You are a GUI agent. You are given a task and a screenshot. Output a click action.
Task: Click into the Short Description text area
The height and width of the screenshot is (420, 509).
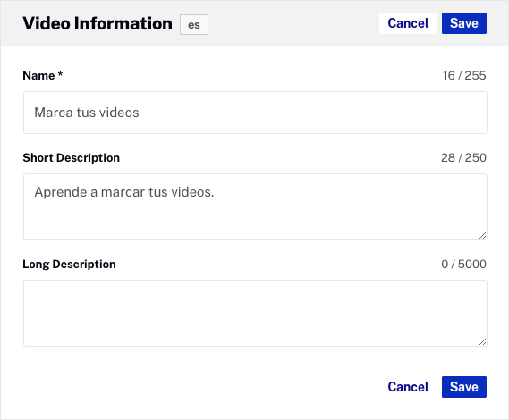[255, 207]
